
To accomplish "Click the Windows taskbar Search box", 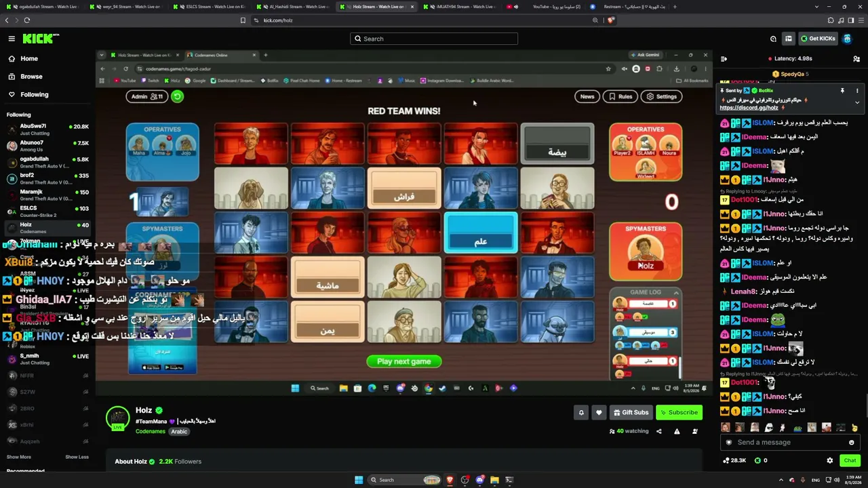I will coord(406,480).
